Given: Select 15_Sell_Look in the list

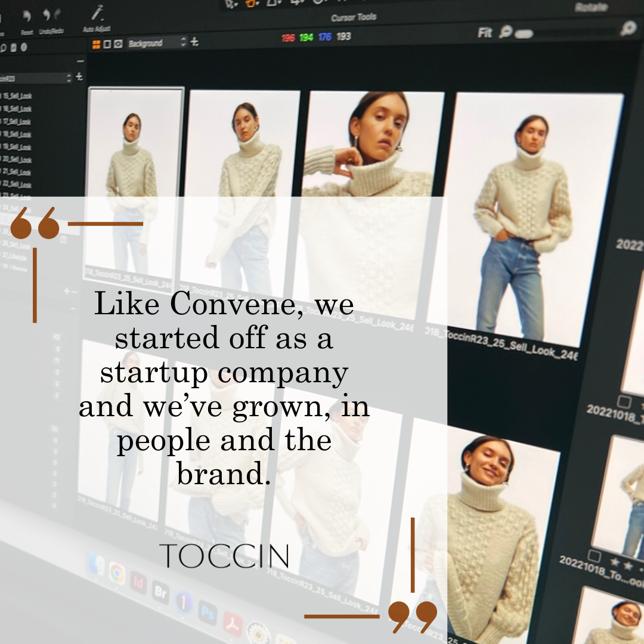Looking at the screenshot, I should tap(17, 95).
